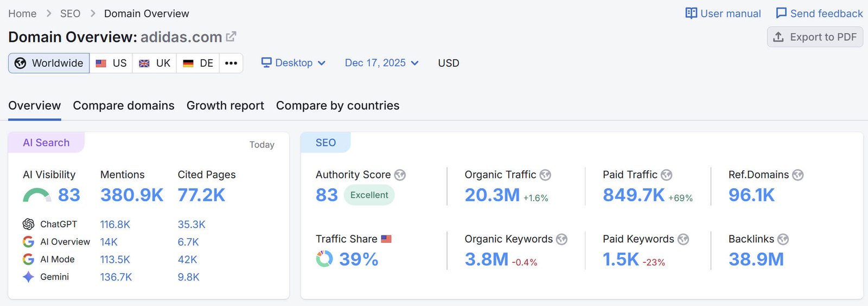Click the Google icon beside AI Overview
Viewport: 868px width, 306px height.
click(x=28, y=241)
